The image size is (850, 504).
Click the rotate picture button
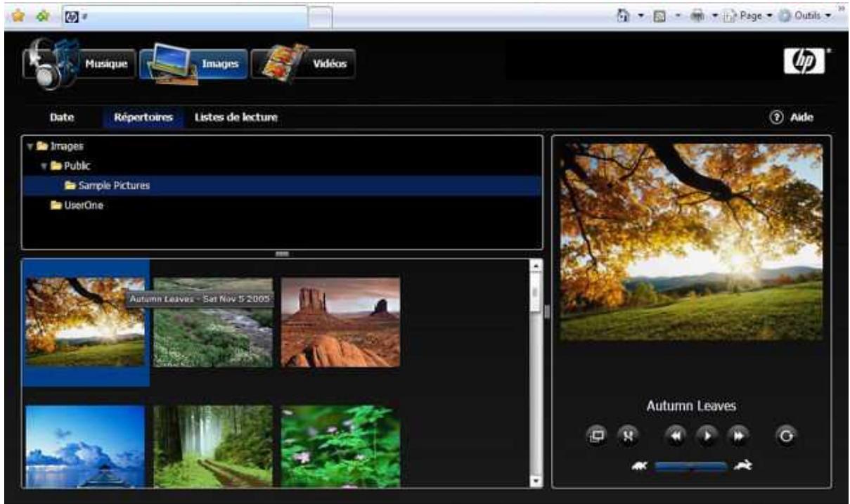787,436
